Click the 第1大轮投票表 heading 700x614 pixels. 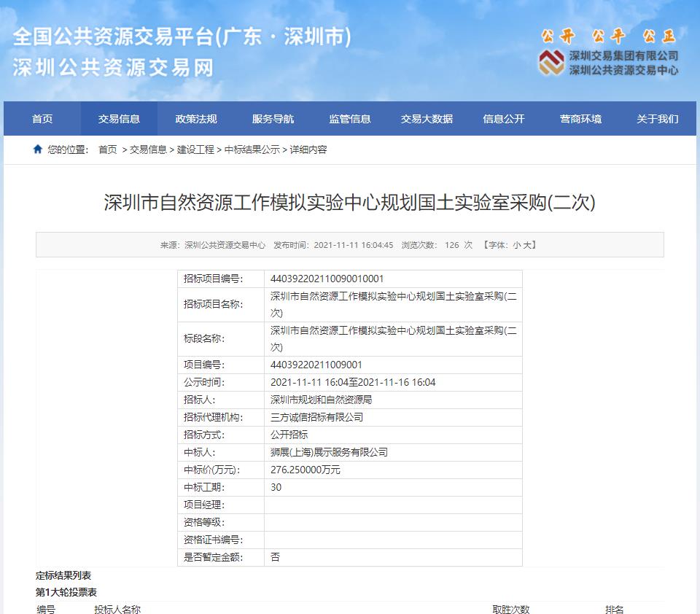point(66,593)
